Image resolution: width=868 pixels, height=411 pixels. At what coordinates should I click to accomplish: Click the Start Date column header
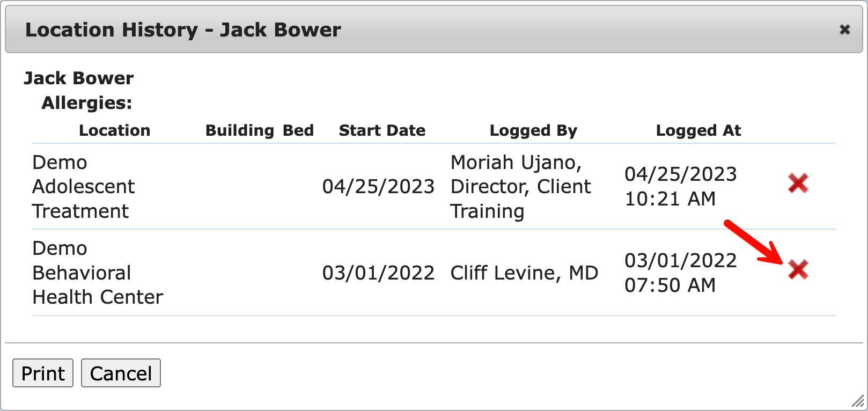pos(382,130)
